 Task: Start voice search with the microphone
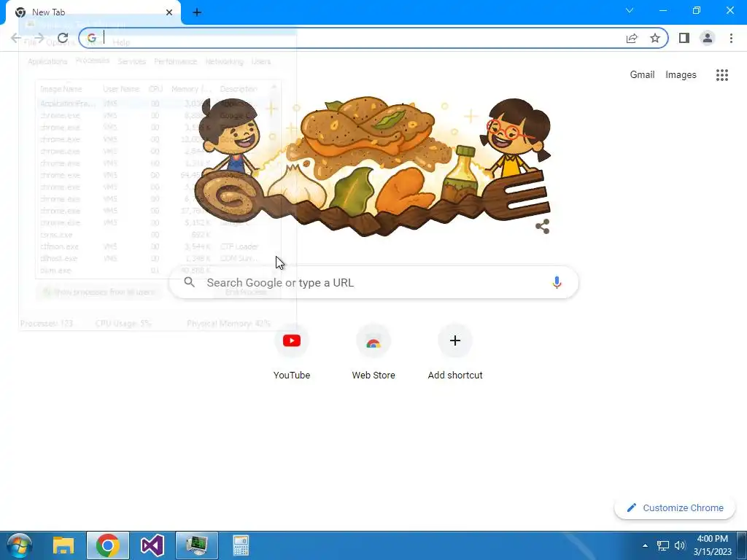click(x=557, y=282)
